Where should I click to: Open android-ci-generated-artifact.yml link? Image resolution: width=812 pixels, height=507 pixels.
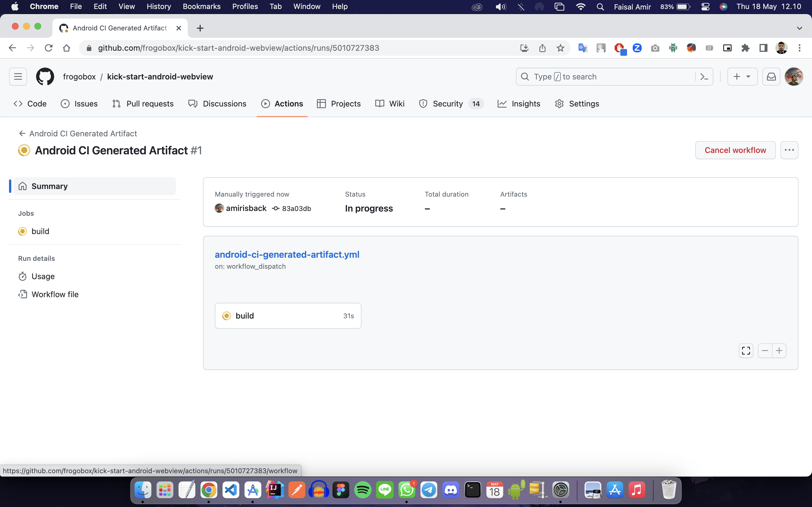click(x=287, y=255)
